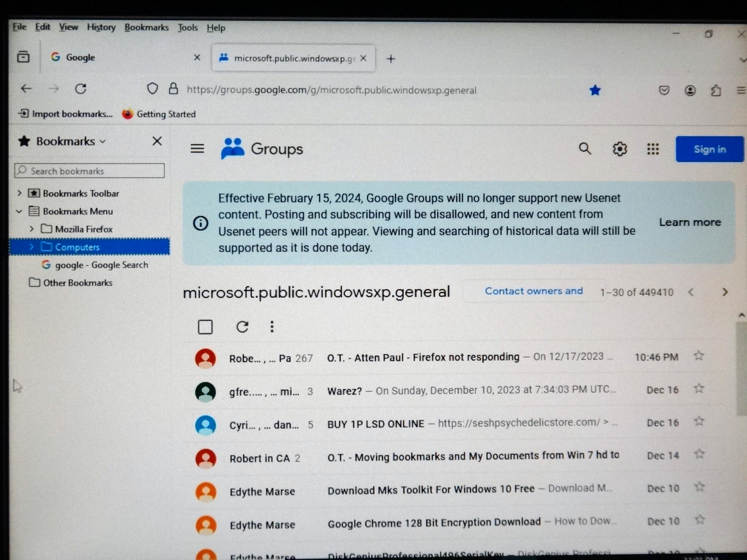747x560 pixels.
Task: Close the Bookmarks sidebar
Action: click(x=157, y=141)
